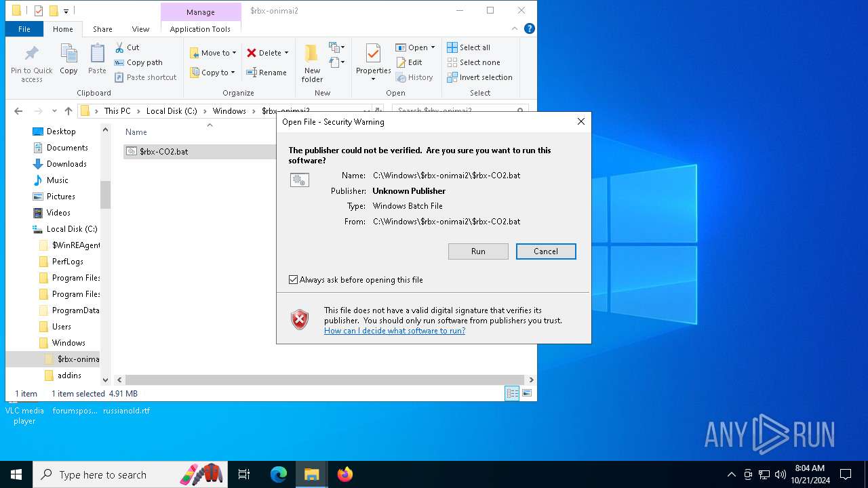Click the navigation pane vertical scrollbar
The image size is (868, 488).
pos(105,195)
